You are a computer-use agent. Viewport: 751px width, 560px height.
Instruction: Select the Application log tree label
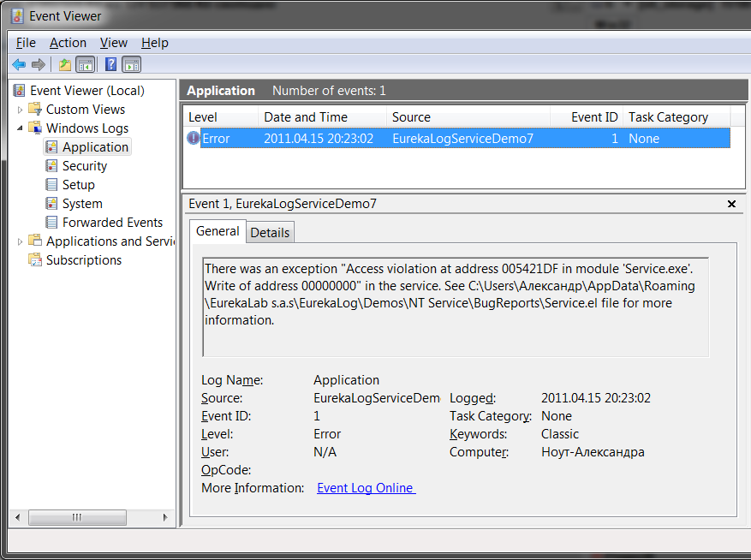95,147
